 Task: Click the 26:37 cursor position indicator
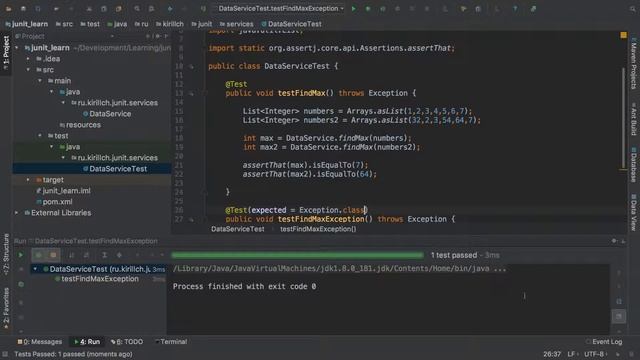click(x=552, y=354)
